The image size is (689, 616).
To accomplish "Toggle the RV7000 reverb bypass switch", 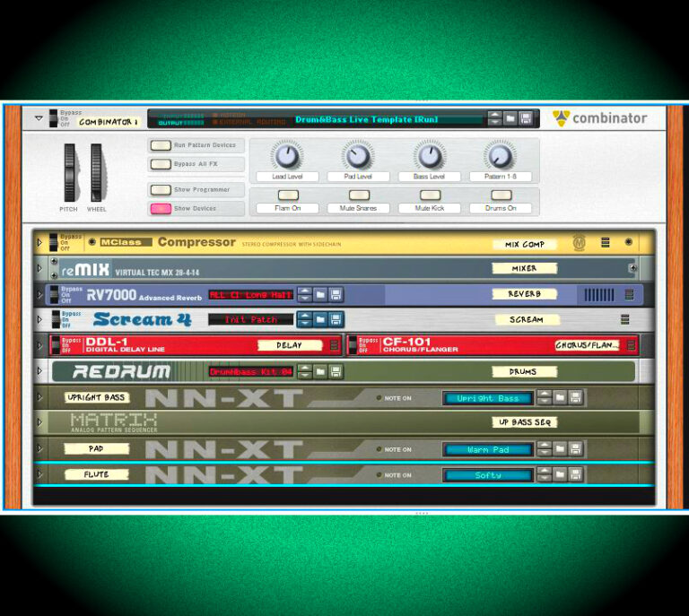I will point(55,295).
